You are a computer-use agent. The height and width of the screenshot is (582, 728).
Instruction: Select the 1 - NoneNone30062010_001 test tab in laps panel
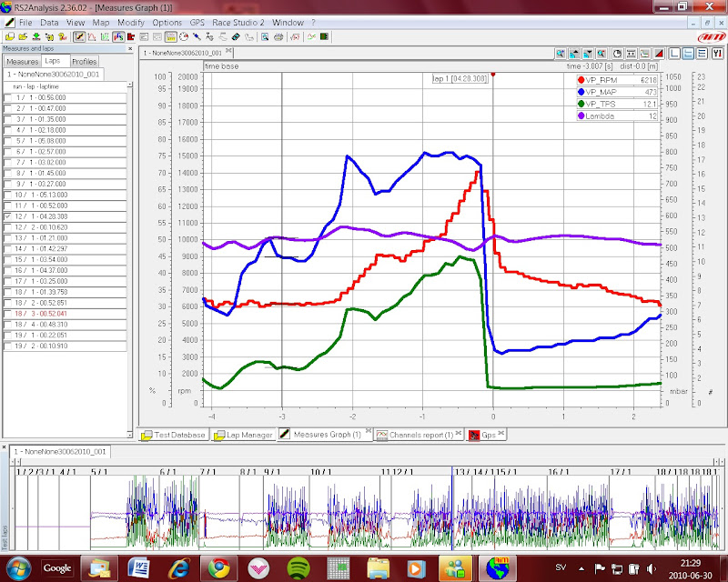[54, 75]
